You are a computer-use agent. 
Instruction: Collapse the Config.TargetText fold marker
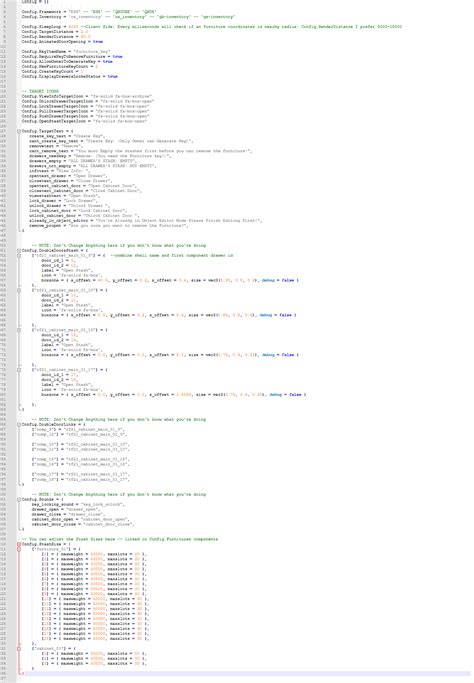(x=19, y=131)
